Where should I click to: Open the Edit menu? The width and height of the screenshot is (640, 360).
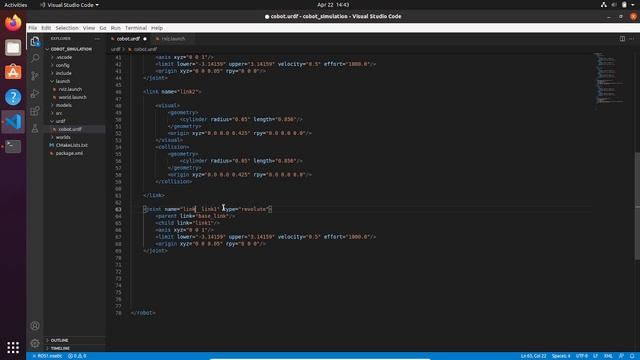(x=46, y=28)
